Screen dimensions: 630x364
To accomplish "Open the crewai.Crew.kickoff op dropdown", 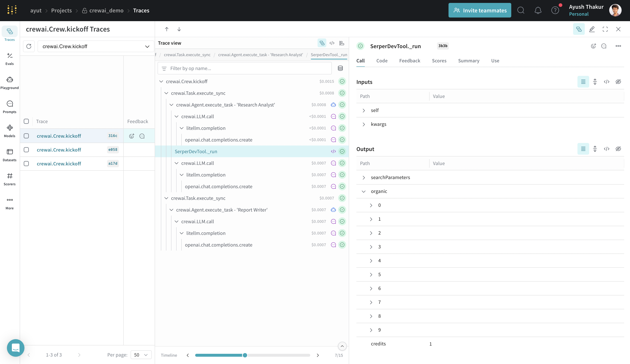I will [x=96, y=46].
